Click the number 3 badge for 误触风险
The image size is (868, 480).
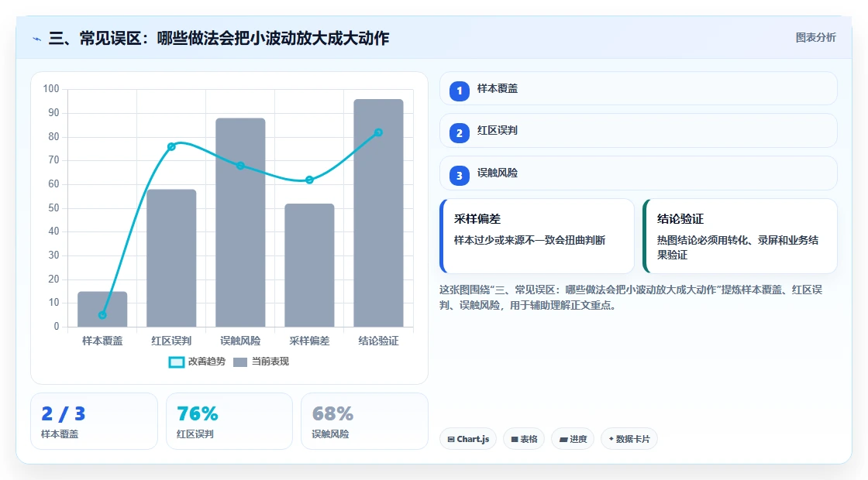[x=459, y=176]
